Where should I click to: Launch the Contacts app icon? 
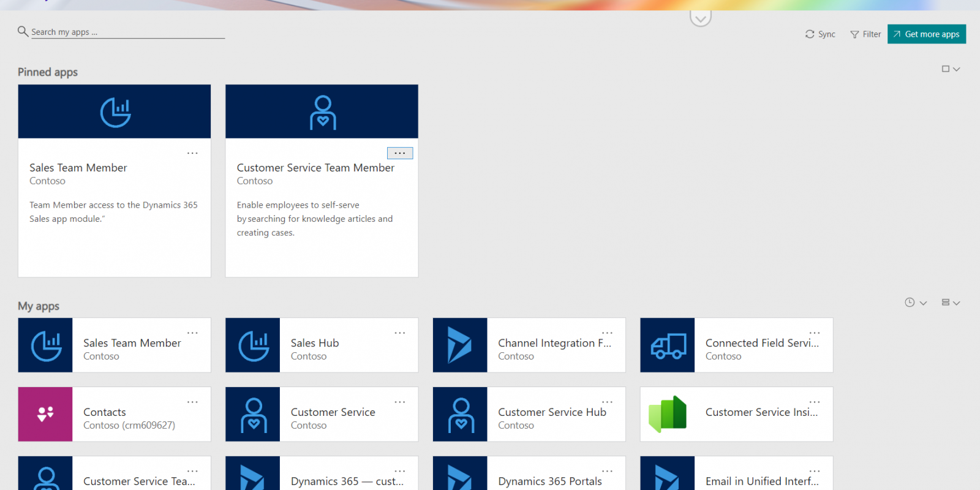tap(45, 414)
